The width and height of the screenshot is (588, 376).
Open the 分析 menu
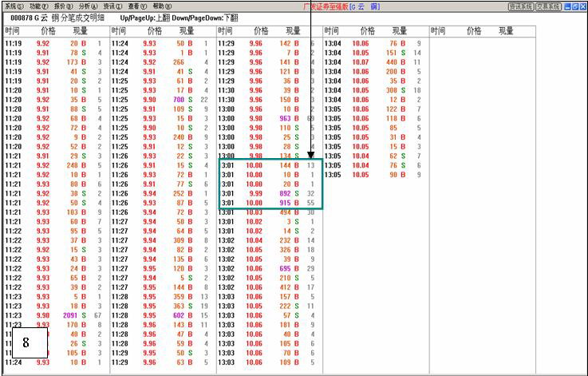(89, 6)
